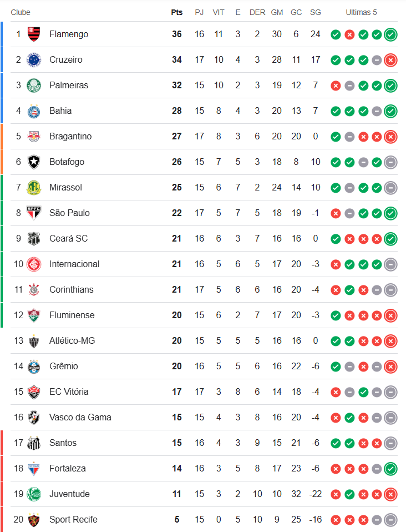Click Mirassol's most recent draw icon

point(390,188)
